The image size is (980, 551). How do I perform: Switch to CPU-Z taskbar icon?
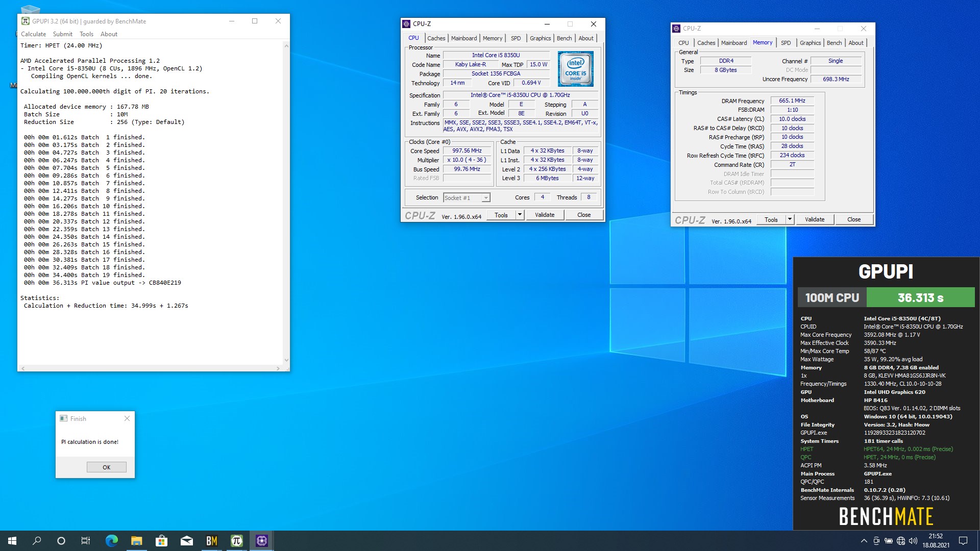coord(261,541)
